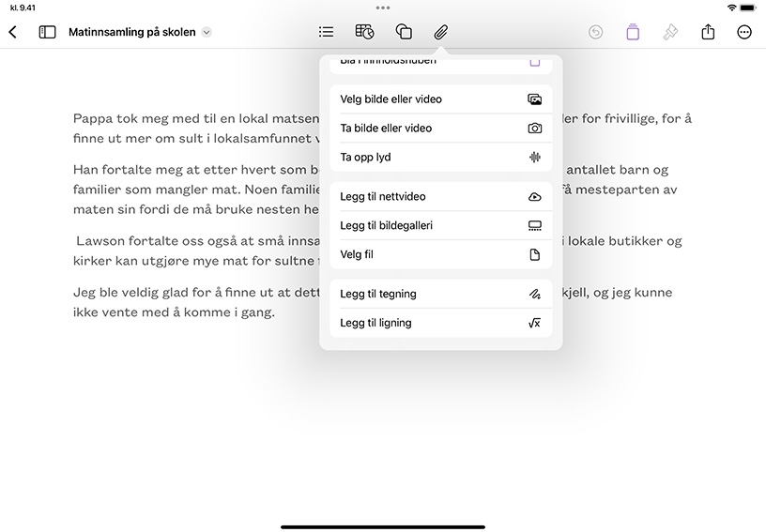Screen dimensions: 766x532
Task: Click the kl. 9.41 clock
Action: 23,8
